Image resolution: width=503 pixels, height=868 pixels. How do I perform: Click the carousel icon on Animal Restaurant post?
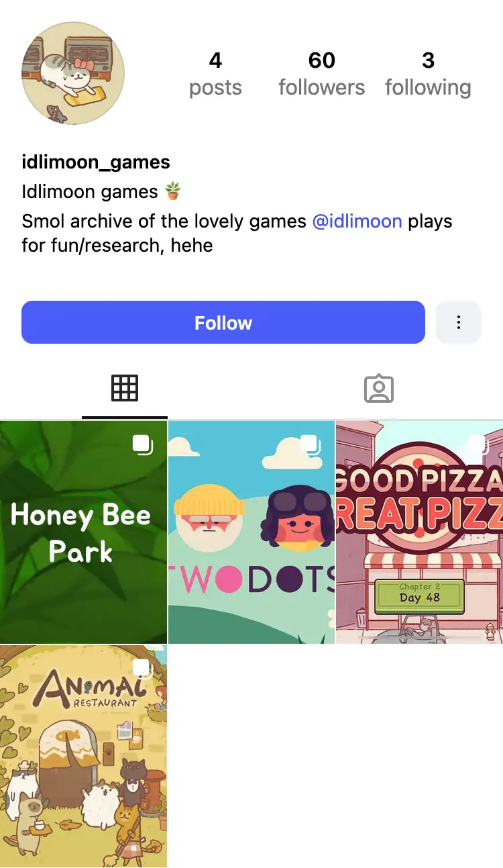click(142, 669)
